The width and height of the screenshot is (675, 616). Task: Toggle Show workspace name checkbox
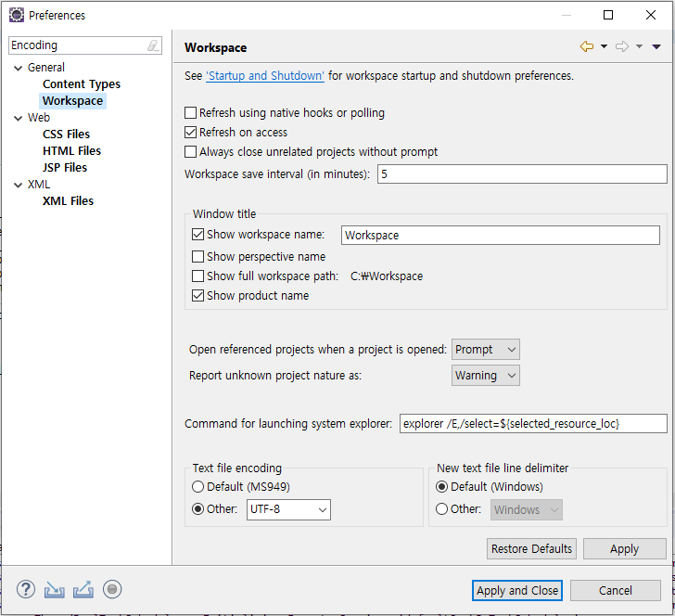click(x=197, y=235)
